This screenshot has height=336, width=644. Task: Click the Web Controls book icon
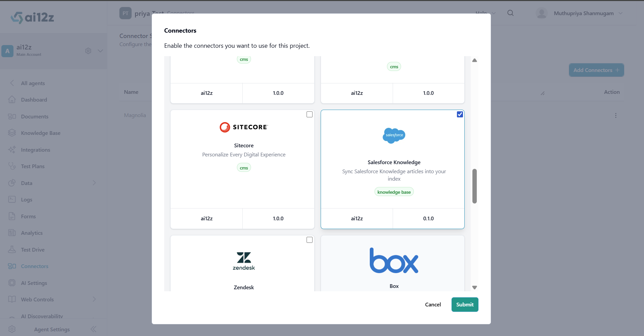tap(12, 299)
